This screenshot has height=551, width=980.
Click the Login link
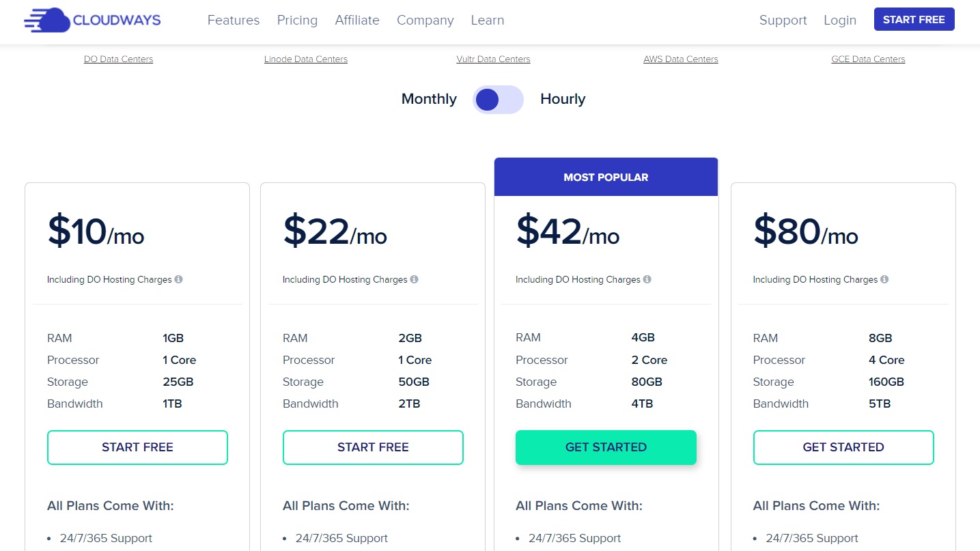pyautogui.click(x=840, y=20)
